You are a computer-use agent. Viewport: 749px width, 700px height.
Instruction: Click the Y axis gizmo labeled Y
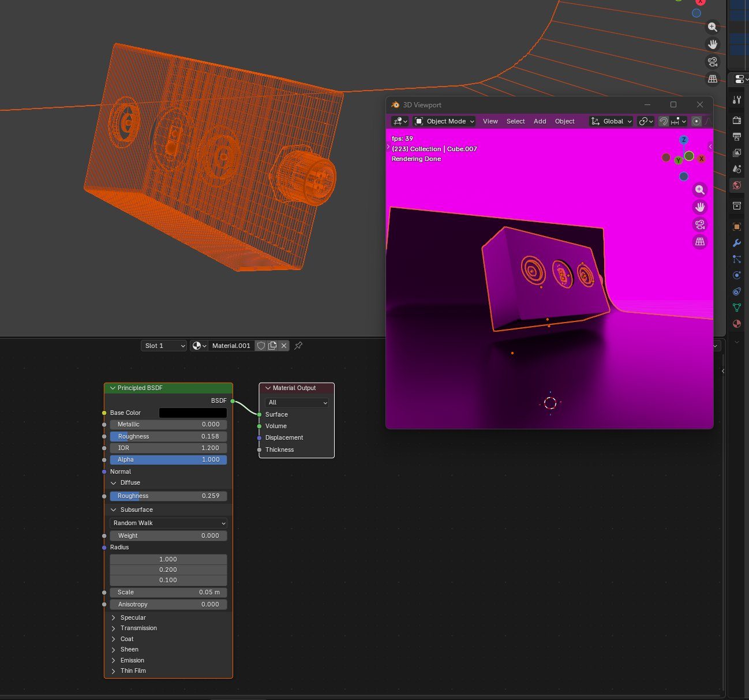pos(678,160)
